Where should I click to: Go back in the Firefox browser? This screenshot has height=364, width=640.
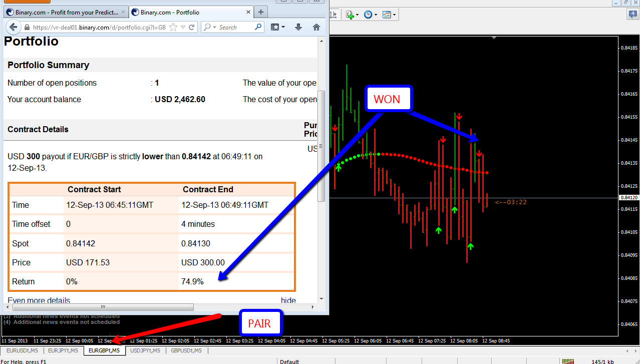click(x=13, y=27)
